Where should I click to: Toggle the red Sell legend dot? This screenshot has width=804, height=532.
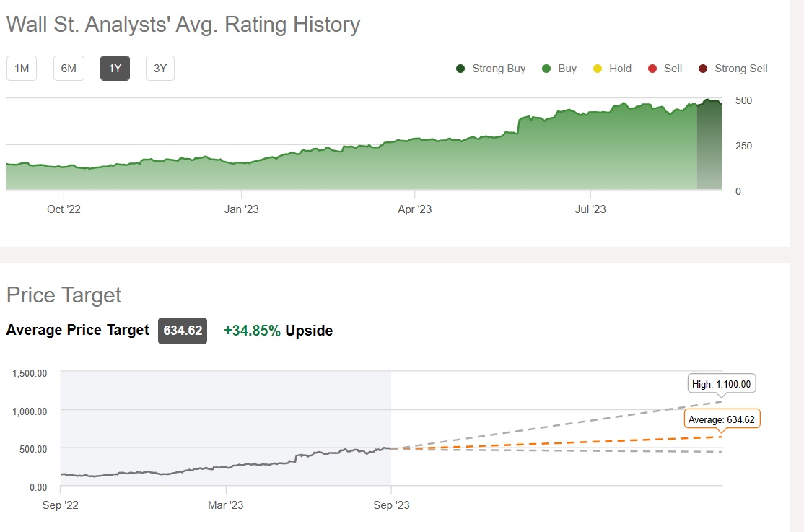click(652, 69)
